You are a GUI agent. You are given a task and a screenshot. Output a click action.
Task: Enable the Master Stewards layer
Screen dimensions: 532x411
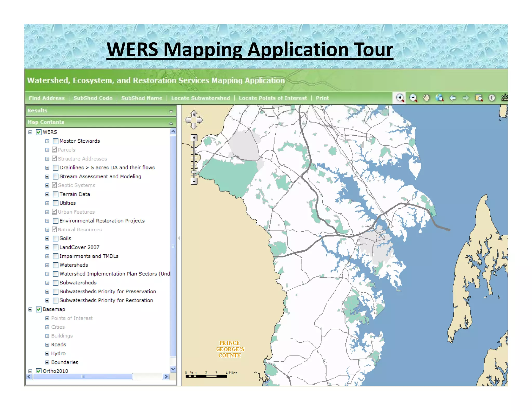55,141
